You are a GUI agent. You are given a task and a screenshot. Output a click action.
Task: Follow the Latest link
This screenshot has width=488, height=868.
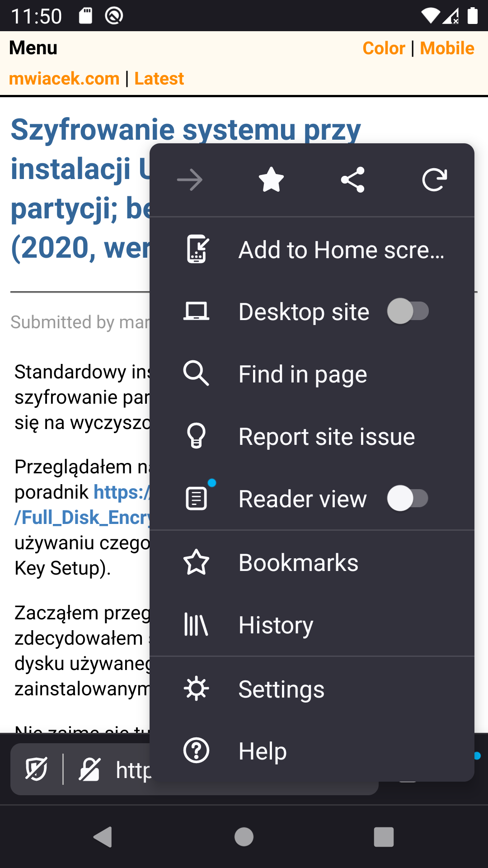coord(159,79)
